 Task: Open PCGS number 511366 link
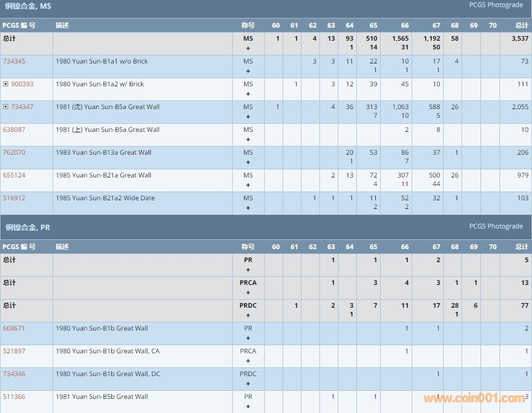(x=14, y=397)
